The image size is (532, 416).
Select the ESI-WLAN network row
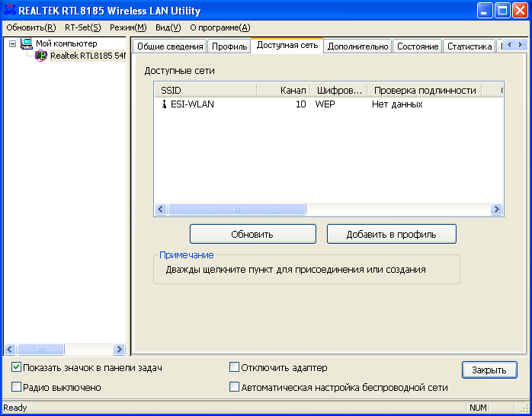pos(328,104)
